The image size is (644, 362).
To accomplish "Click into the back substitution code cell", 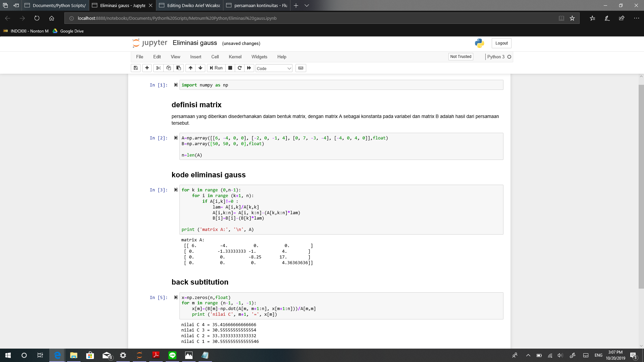I will (341, 306).
